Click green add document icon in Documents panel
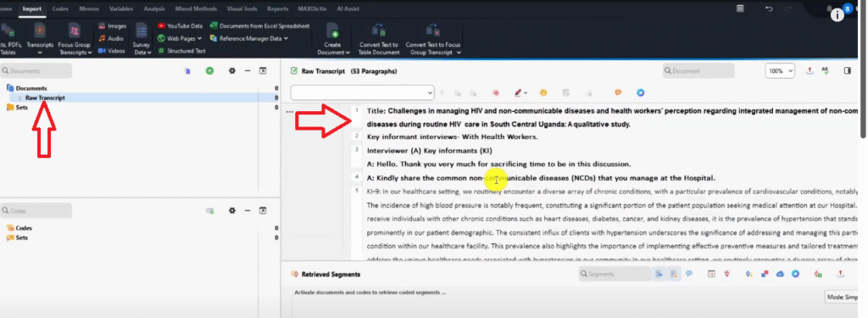Screen dimensions: 868x318 (x=210, y=71)
